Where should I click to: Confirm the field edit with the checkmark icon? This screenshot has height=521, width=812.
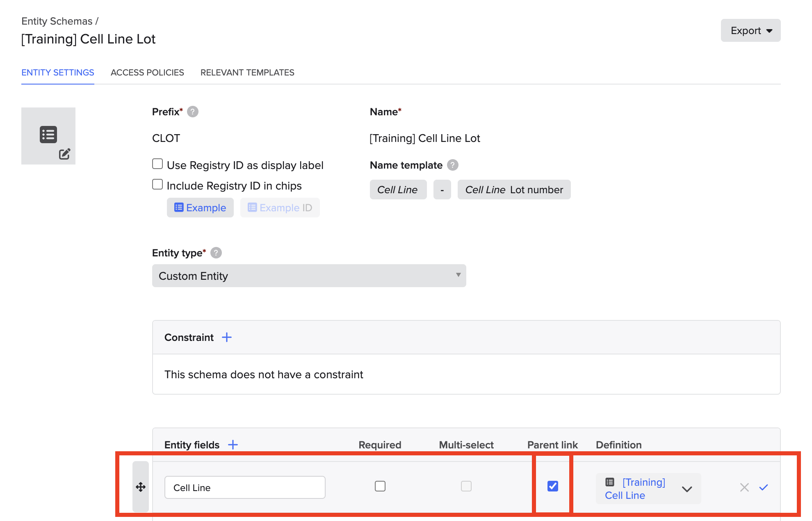763,487
